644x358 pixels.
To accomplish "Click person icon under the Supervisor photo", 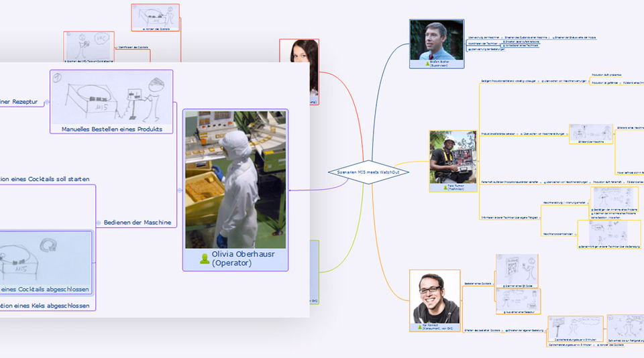I will coord(427,64).
